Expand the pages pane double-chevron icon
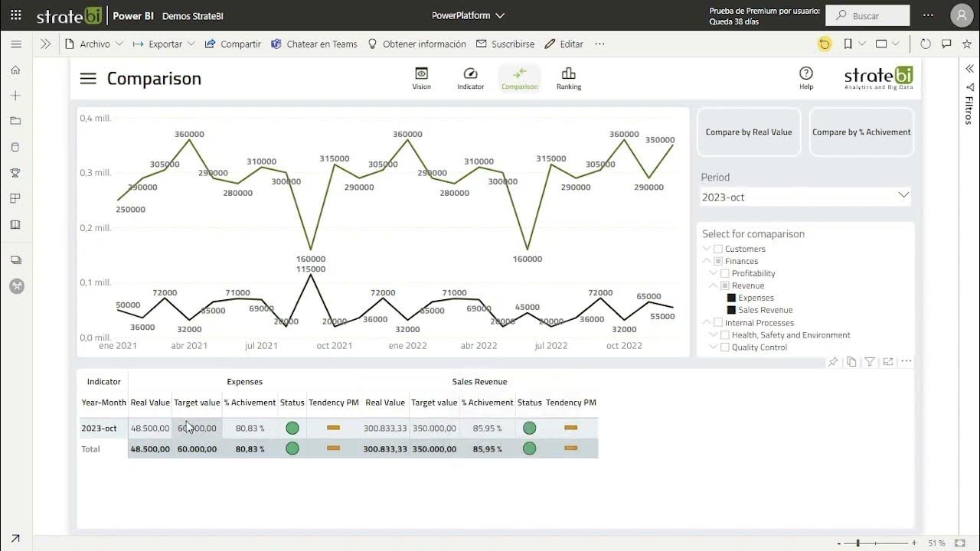The width and height of the screenshot is (980, 551). (45, 44)
